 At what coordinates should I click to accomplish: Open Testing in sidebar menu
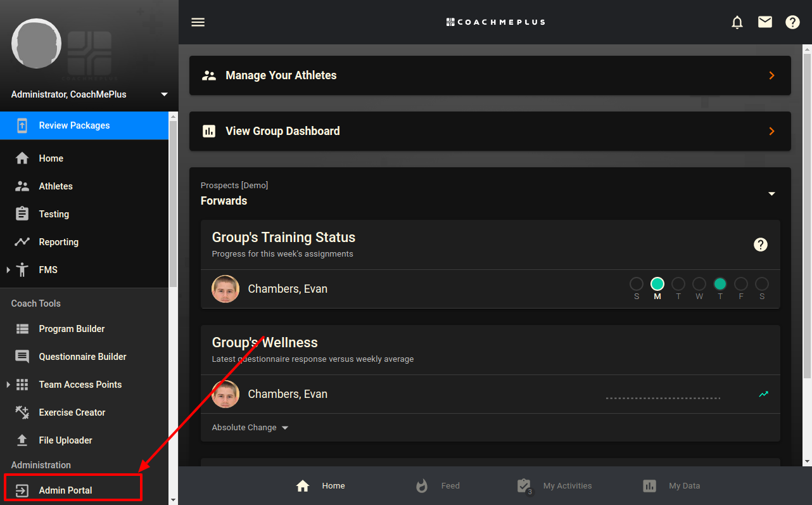pyautogui.click(x=84, y=214)
